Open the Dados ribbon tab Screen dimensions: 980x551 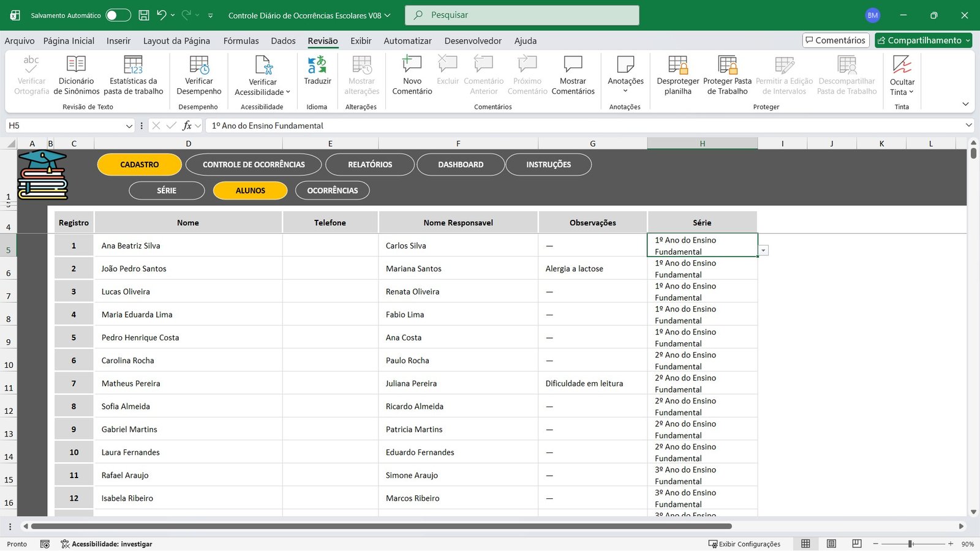283,41
